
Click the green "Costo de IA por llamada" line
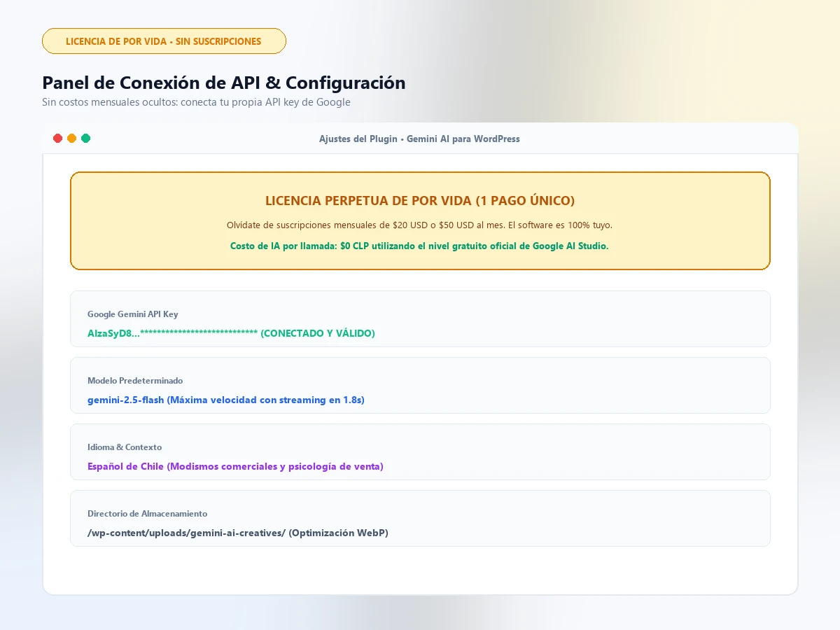pyautogui.click(x=420, y=246)
